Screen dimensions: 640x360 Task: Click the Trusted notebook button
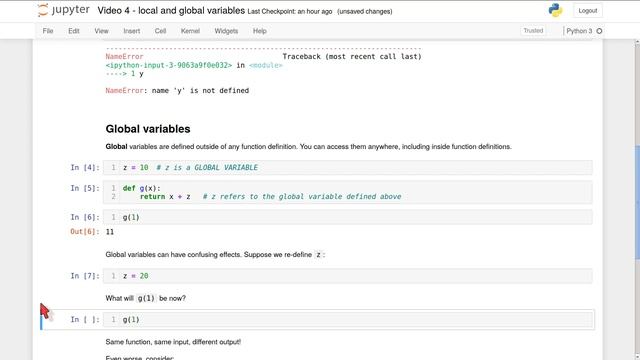533,31
